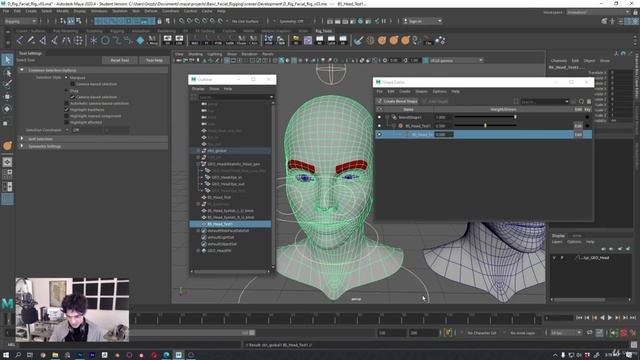Click the crosshair circle shelf icon
This screenshot has width=640, height=360.
tap(78, 40)
